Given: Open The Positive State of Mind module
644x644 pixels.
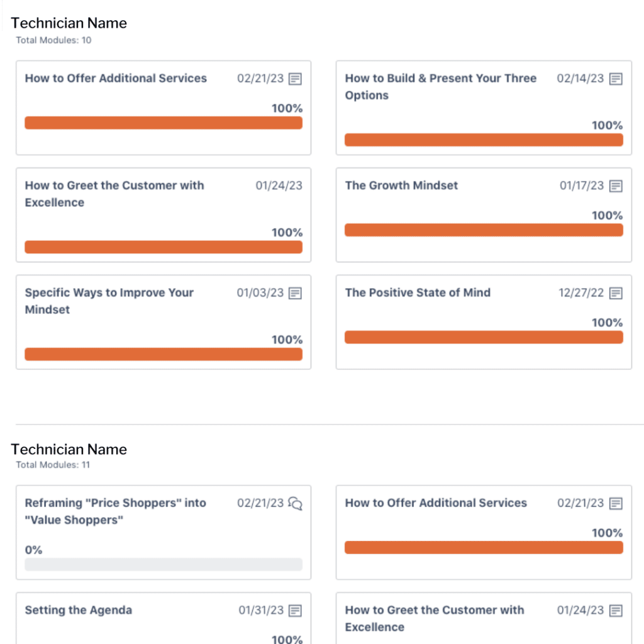Looking at the screenshot, I should [x=418, y=292].
